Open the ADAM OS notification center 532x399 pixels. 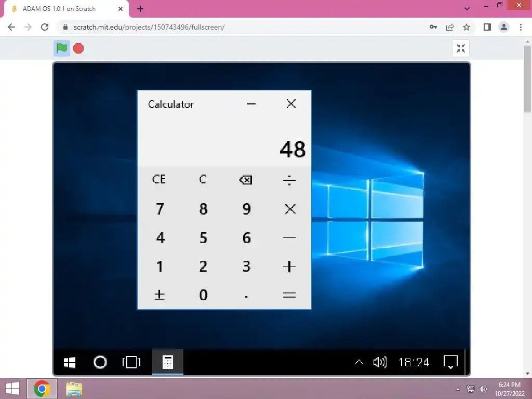[450, 362]
